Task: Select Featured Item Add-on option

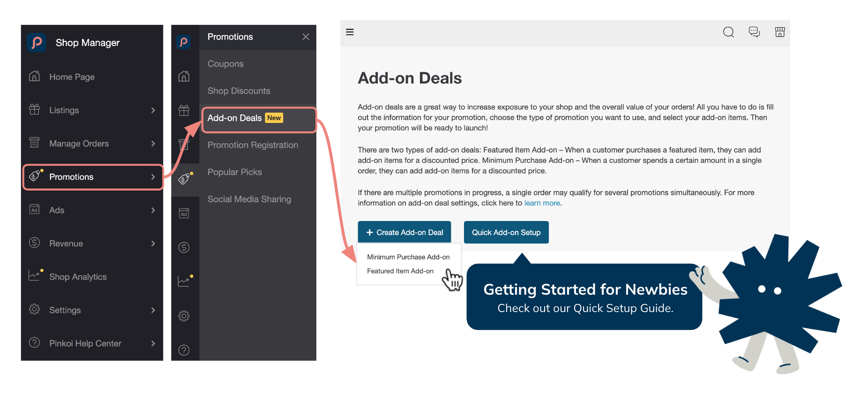Action: pyautogui.click(x=400, y=271)
